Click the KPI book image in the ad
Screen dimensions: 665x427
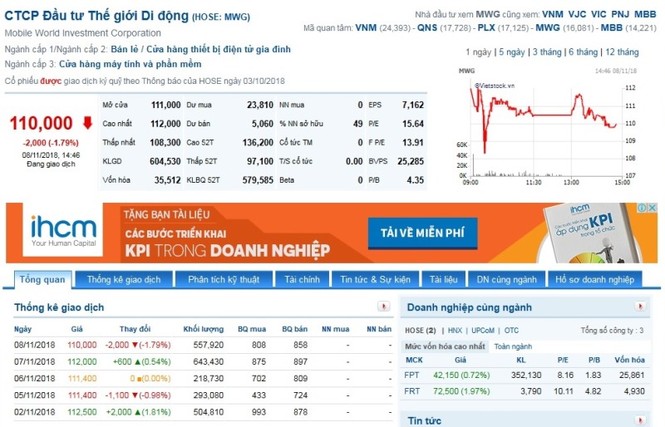click(x=590, y=233)
